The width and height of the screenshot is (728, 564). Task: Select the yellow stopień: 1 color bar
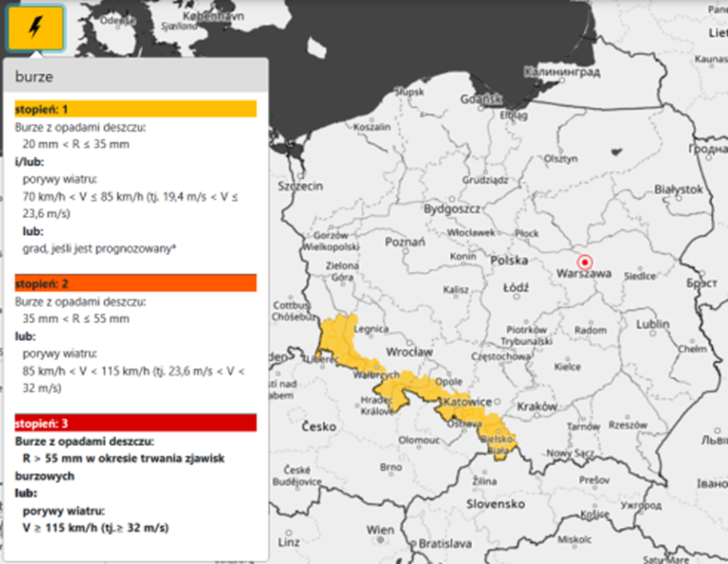tap(135, 109)
